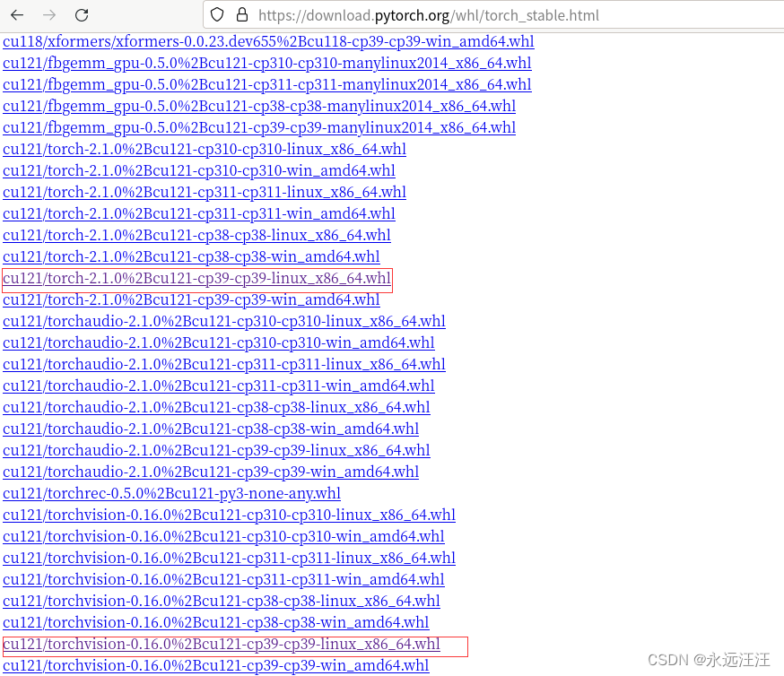Download fbgemm_gpu 0.5.0 cu121 cp38 manylinux wheel
This screenshot has height=676, width=784.
259,106
